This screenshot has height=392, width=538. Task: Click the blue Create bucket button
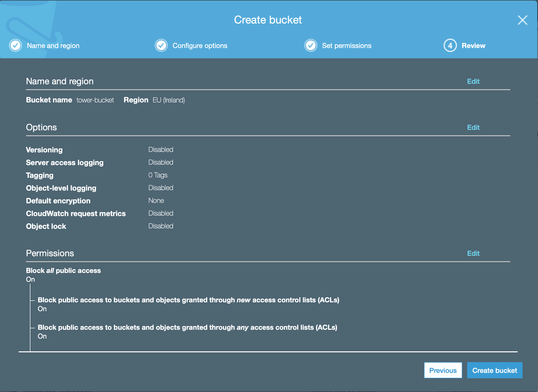[494, 370]
